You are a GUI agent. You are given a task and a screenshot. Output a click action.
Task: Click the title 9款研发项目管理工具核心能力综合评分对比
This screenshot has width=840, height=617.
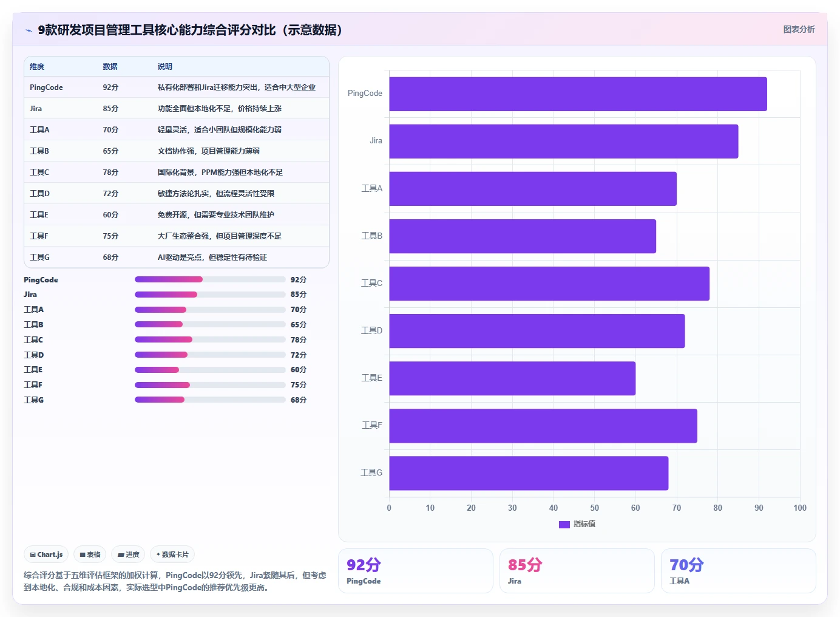click(191, 30)
